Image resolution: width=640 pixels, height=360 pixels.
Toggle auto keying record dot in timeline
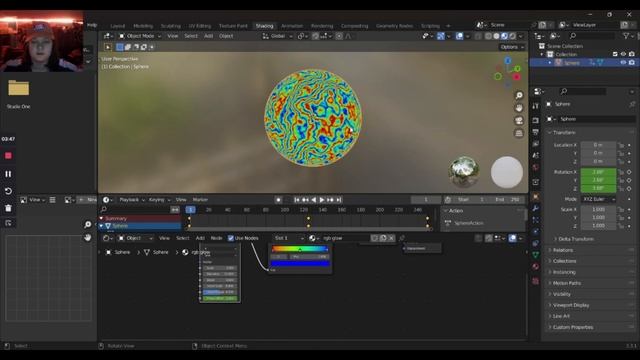(x=278, y=200)
